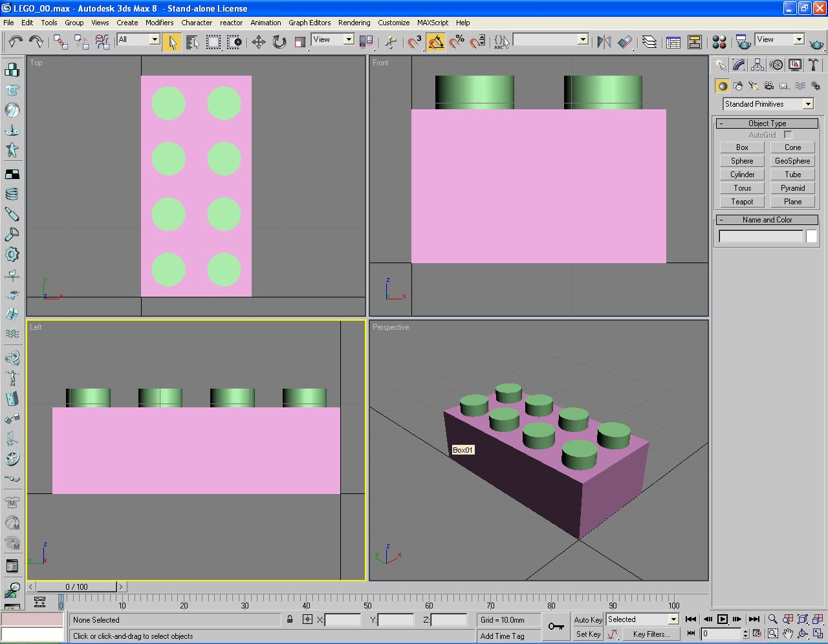Open the Material Editor spheres icon
This screenshot has width=828, height=644.
coord(719,43)
